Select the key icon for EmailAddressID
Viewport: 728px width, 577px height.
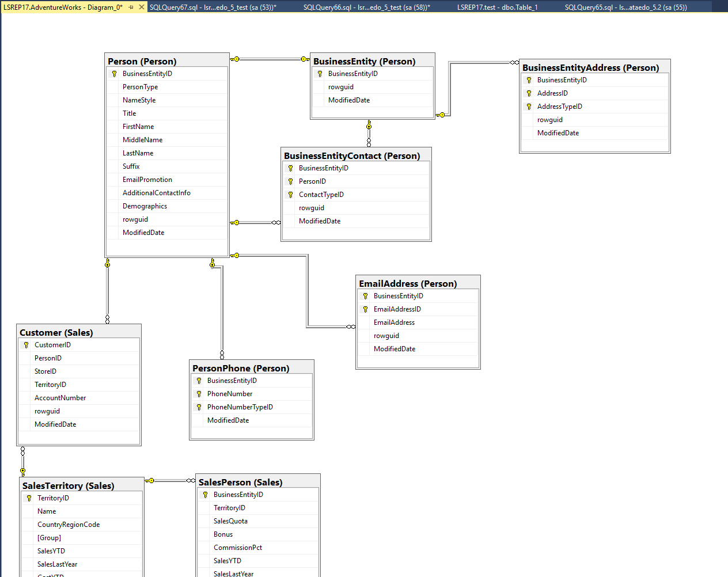point(365,309)
